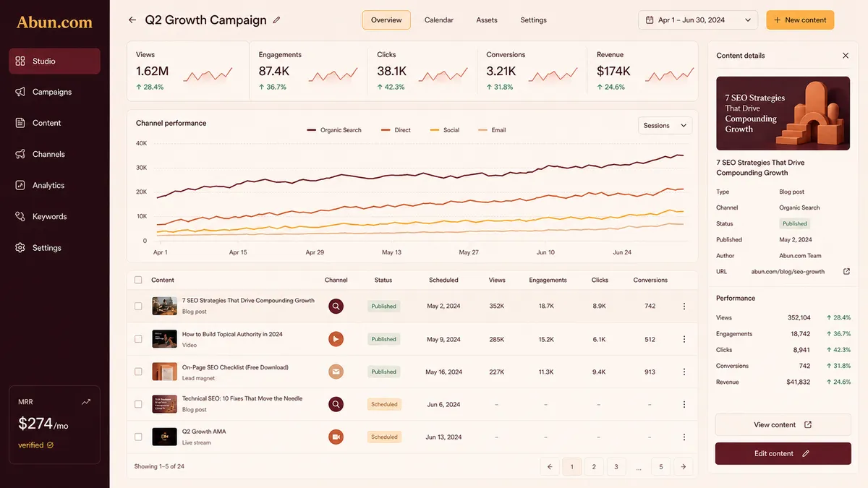Switch to the Overview tab
Screen dimensions: 868x488
click(386, 20)
